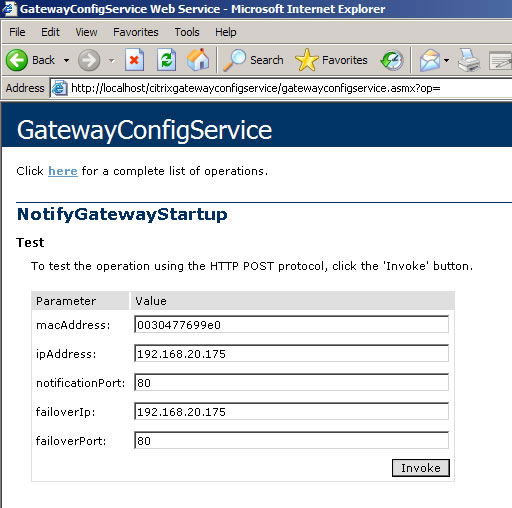Click the macAddress value input field
This screenshot has width=512, height=508.
pyautogui.click(x=291, y=324)
